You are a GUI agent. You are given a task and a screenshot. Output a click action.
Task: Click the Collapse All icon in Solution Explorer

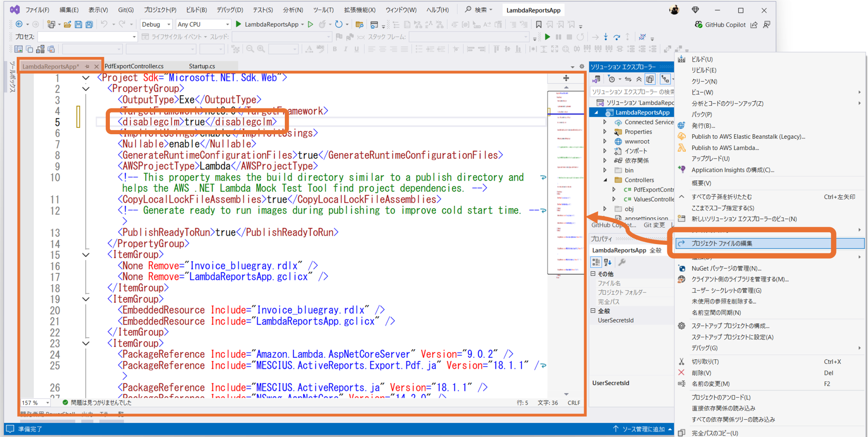point(639,79)
